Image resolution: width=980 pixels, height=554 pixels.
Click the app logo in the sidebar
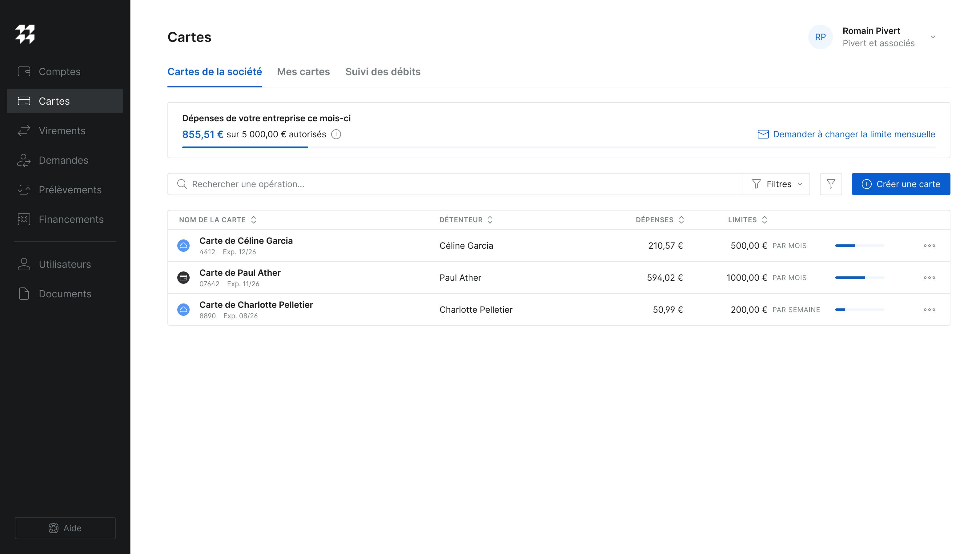(25, 34)
